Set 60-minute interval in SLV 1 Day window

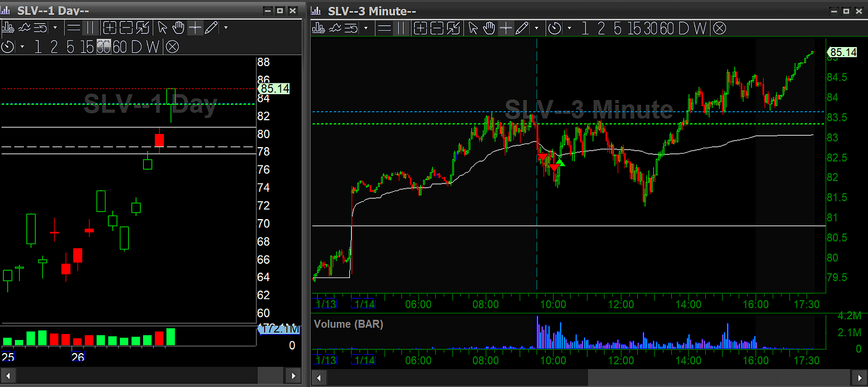coord(120,46)
